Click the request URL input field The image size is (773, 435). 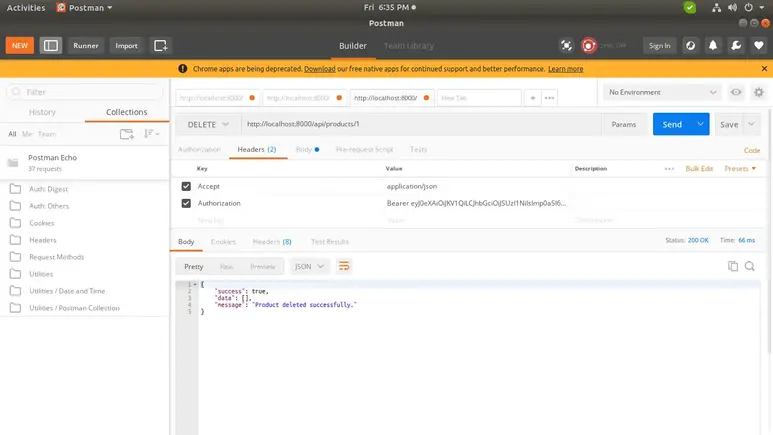420,124
